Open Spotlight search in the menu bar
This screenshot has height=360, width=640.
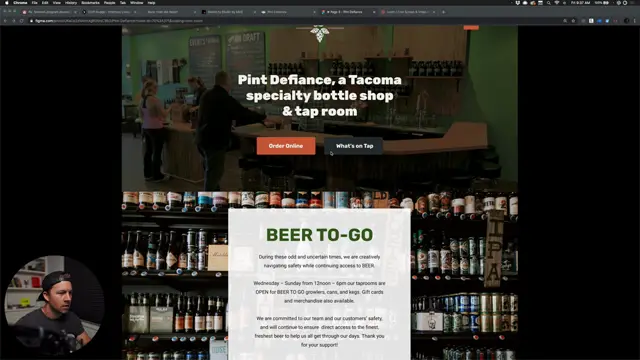tap(549, 2)
